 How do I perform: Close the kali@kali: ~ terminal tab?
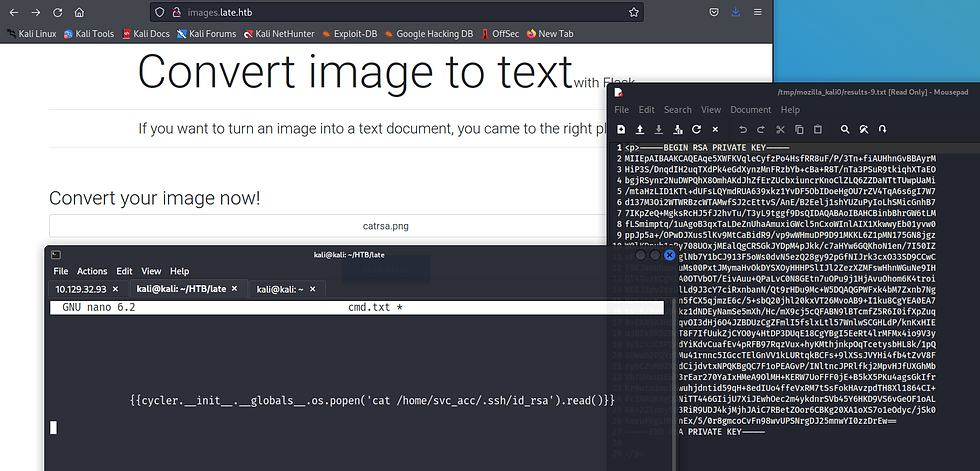(x=312, y=289)
